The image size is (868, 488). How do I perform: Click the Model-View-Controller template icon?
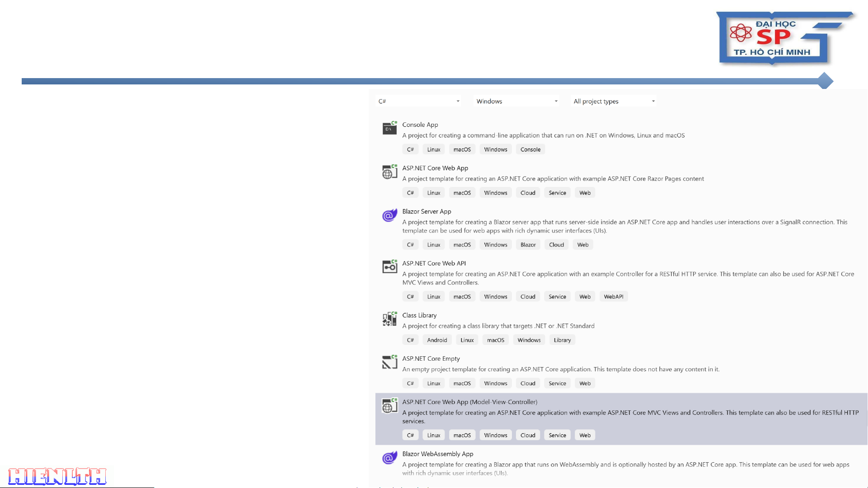389,405
